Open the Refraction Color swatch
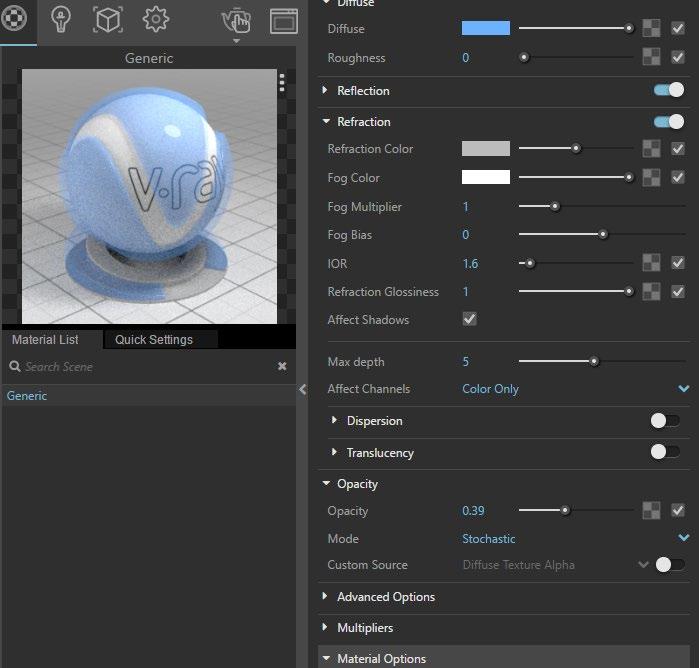Viewport: 699px width, 668px height. click(486, 148)
